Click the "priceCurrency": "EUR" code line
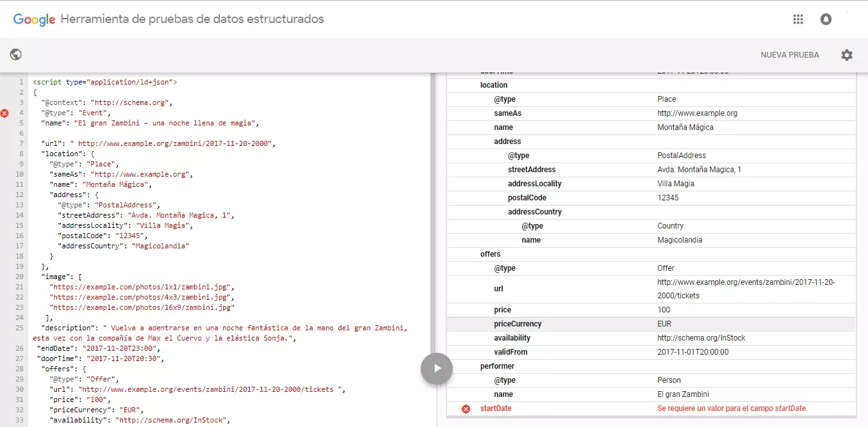 97,410
